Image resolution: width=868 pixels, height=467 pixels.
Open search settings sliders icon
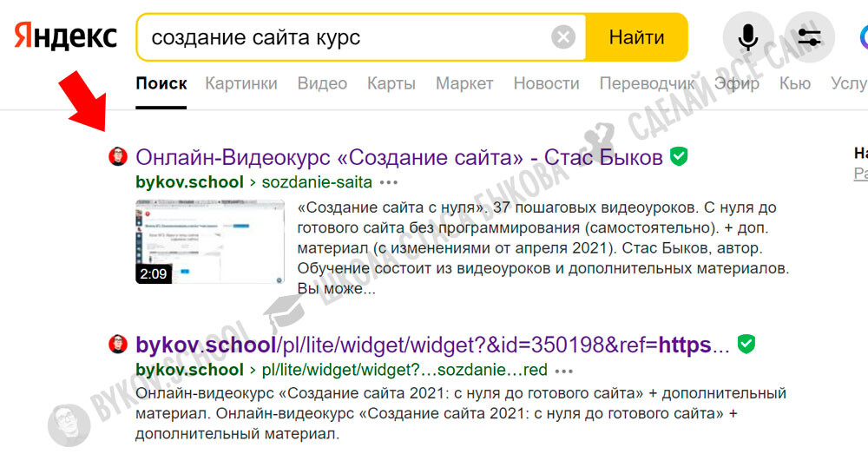pyautogui.click(x=809, y=37)
